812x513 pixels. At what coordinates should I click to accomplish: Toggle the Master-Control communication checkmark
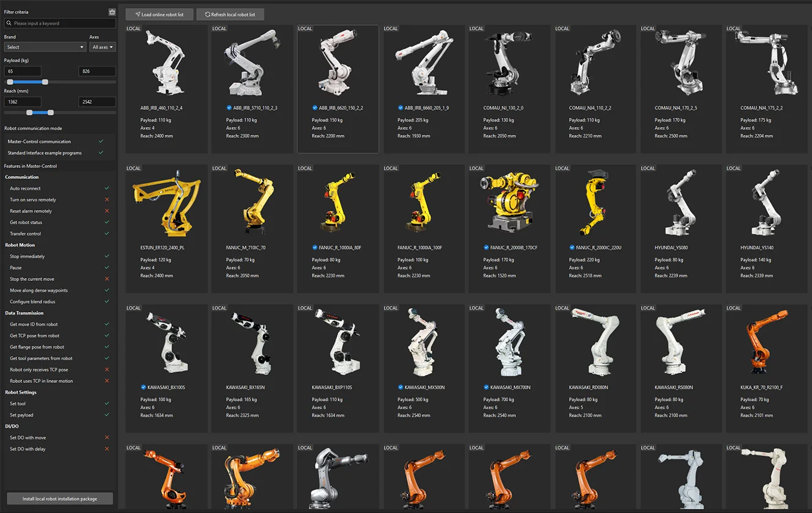tap(101, 141)
